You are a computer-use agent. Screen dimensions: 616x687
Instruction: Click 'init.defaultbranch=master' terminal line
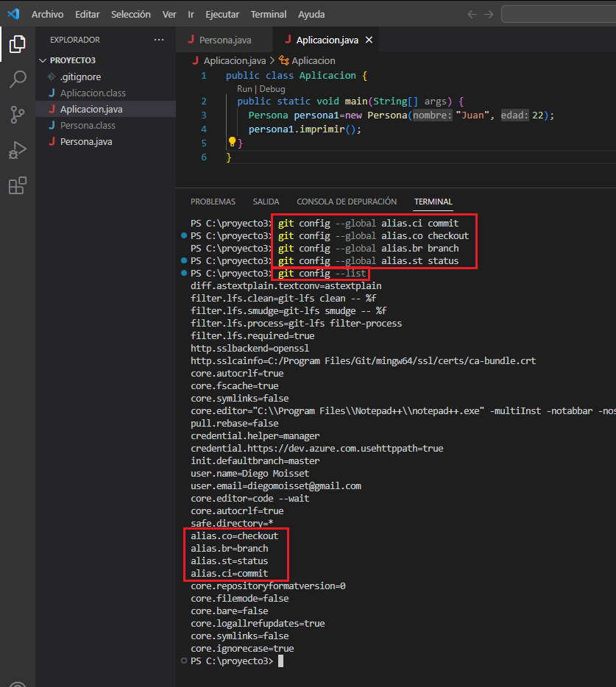point(255,461)
